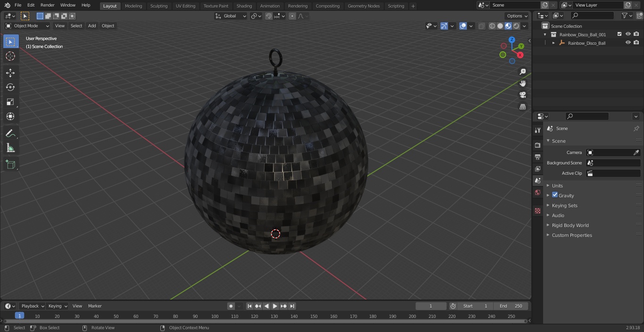Click the zoom magnifier viewport gizmo

522,72
